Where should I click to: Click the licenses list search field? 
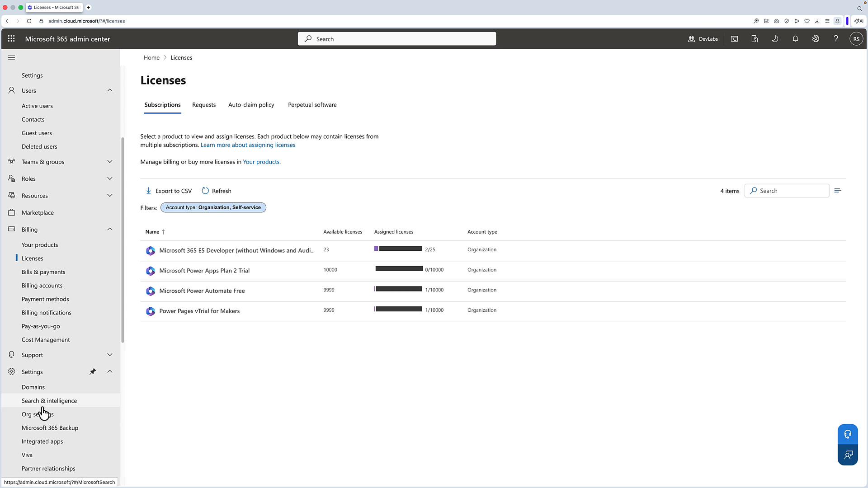(x=787, y=191)
